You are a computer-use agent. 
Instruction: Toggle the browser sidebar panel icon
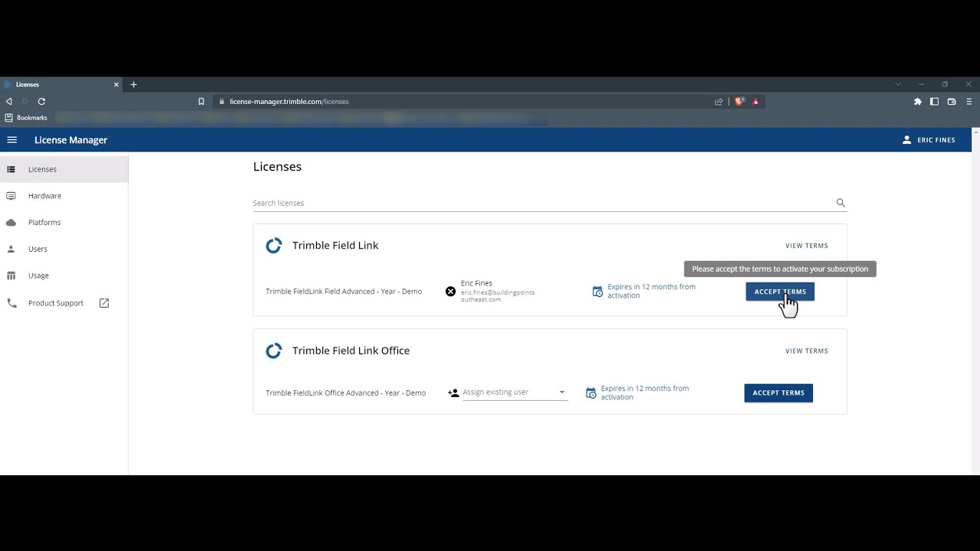[935, 101]
